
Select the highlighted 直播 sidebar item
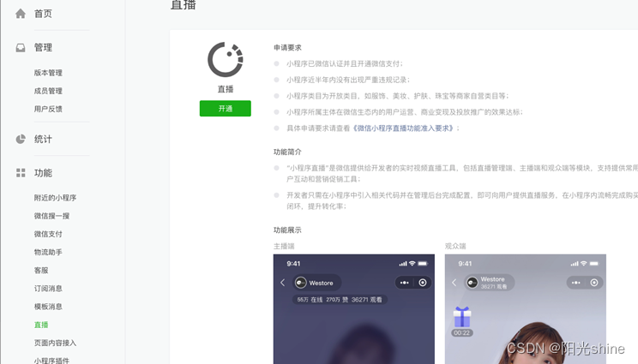click(41, 325)
